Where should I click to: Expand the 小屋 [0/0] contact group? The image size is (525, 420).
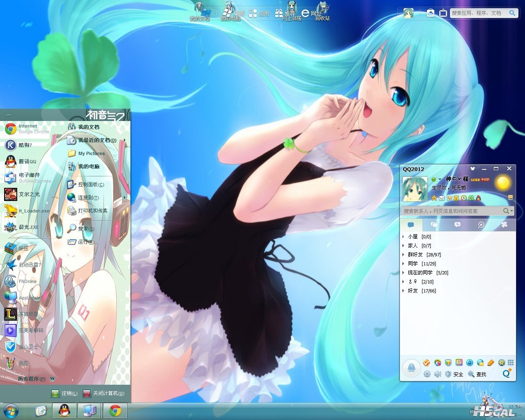coord(419,237)
